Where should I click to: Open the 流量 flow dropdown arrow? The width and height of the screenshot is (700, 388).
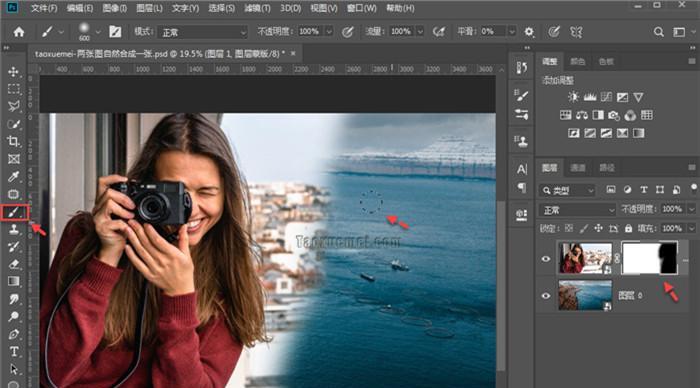[x=420, y=32]
